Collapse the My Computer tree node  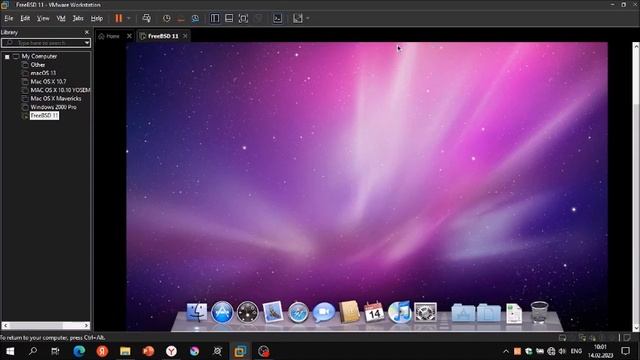coord(7,57)
